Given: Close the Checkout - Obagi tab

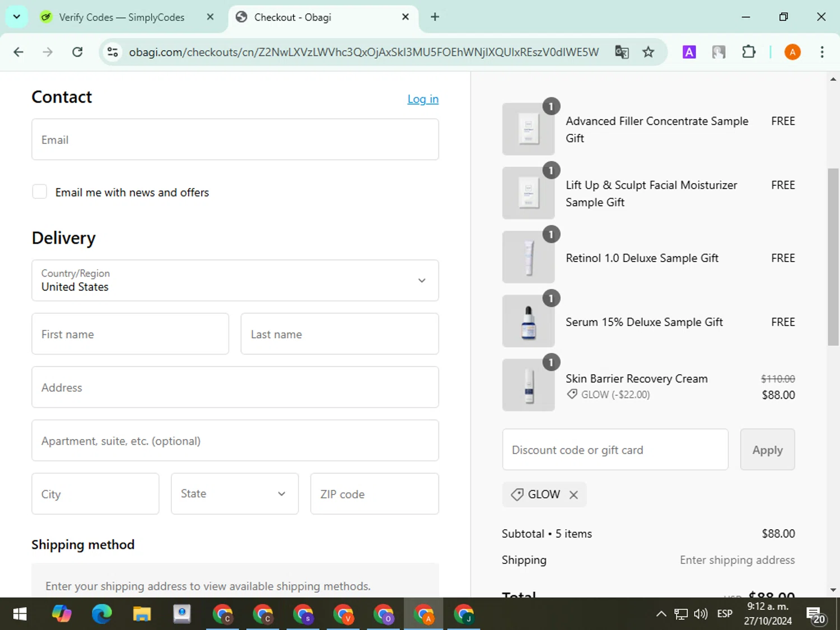Looking at the screenshot, I should click(x=405, y=17).
